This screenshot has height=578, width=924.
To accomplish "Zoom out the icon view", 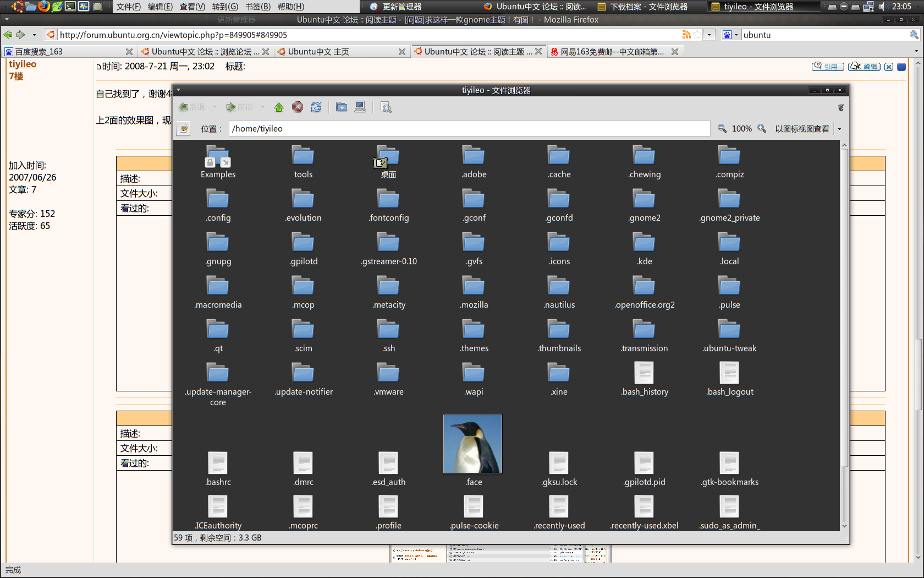I will point(722,129).
